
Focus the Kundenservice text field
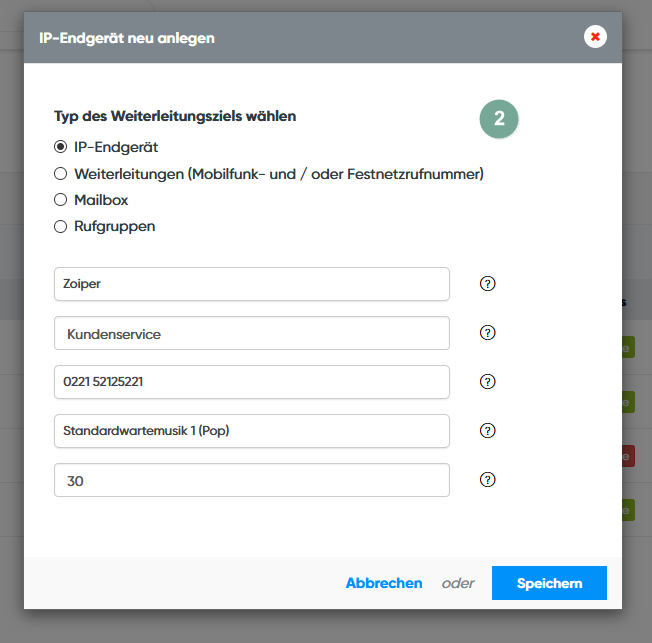pyautogui.click(x=251, y=333)
